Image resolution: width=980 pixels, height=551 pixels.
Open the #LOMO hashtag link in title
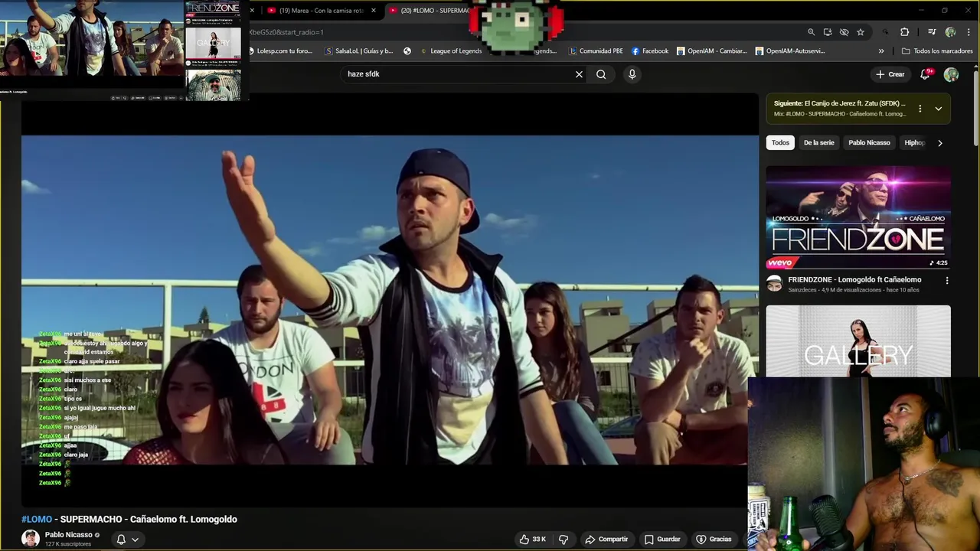click(37, 519)
